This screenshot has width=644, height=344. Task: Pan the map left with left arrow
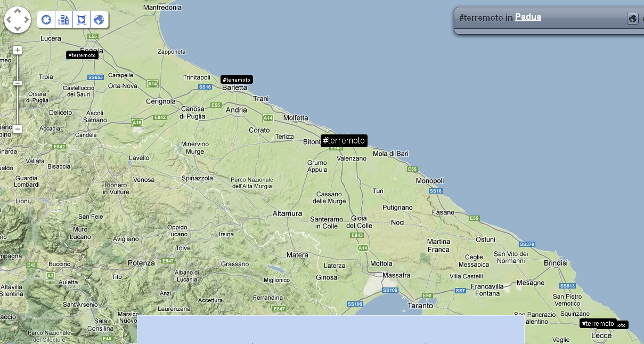9,20
